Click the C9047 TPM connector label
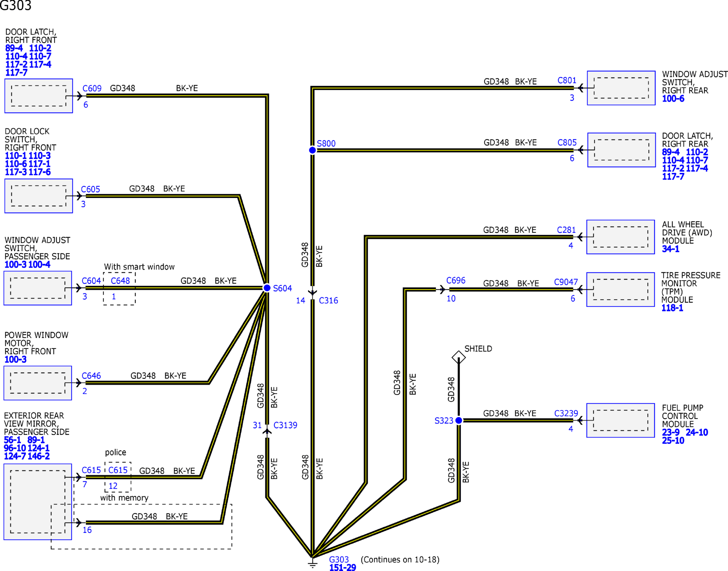The width and height of the screenshot is (728, 571). click(x=566, y=282)
